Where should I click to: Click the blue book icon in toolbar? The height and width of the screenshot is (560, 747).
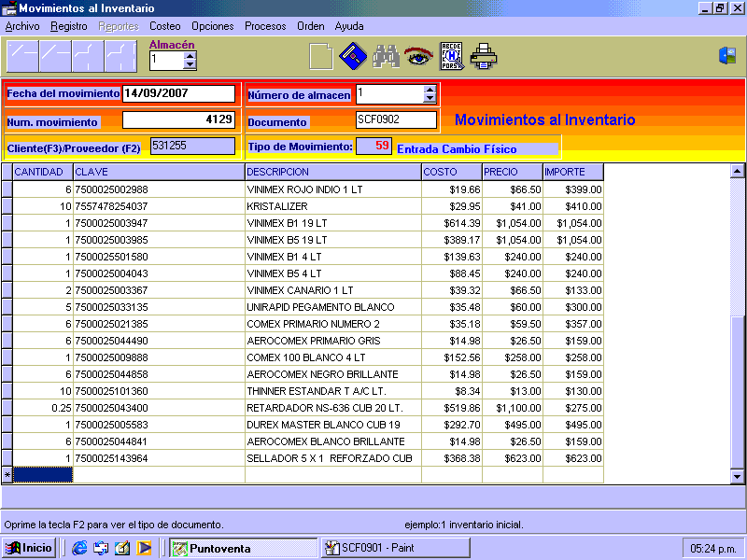tap(352, 57)
